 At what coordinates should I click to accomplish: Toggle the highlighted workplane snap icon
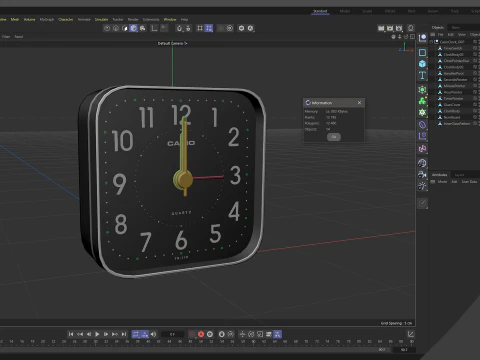(x=209, y=28)
